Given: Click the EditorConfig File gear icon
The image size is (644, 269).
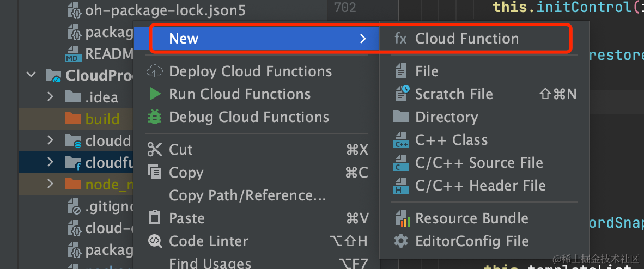Looking at the screenshot, I should [402, 241].
